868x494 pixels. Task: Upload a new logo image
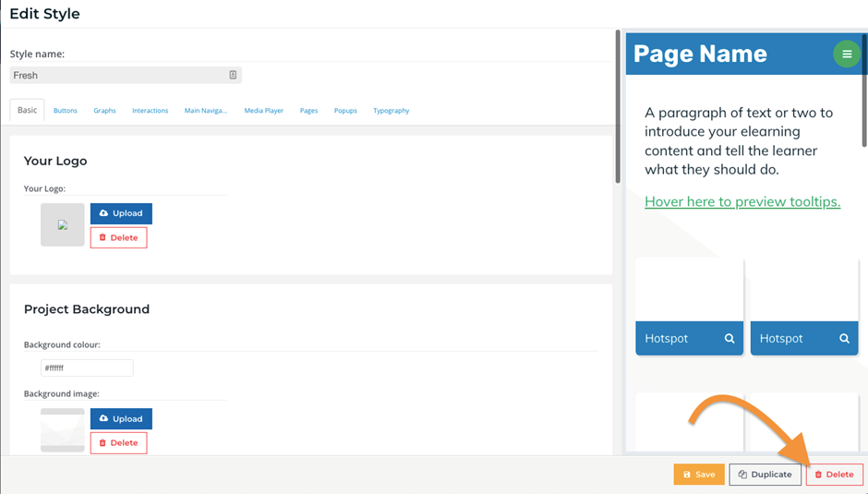121,213
